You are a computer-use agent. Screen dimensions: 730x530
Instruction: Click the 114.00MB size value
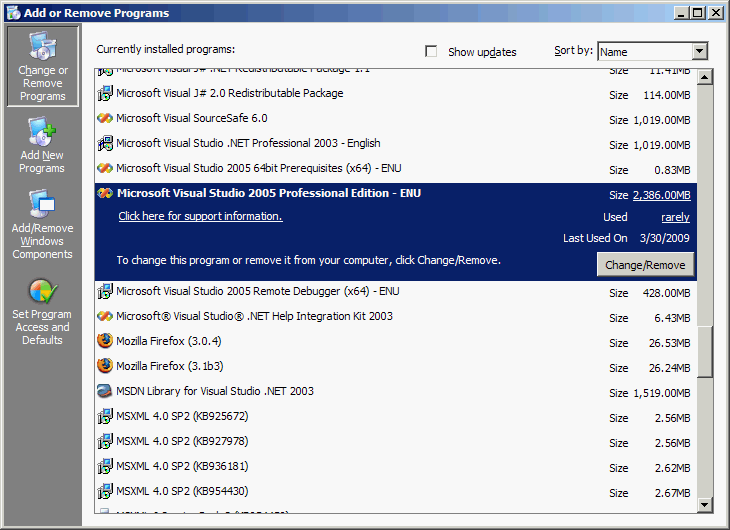point(667,95)
